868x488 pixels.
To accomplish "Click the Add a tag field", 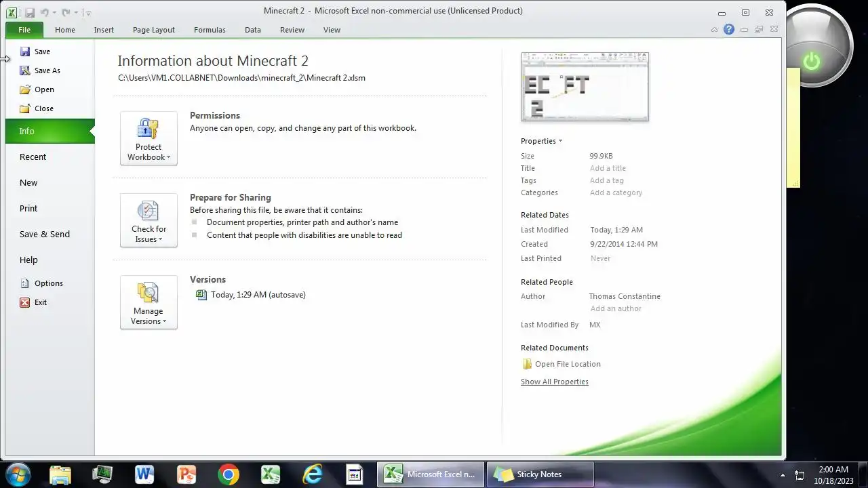I will tap(606, 180).
